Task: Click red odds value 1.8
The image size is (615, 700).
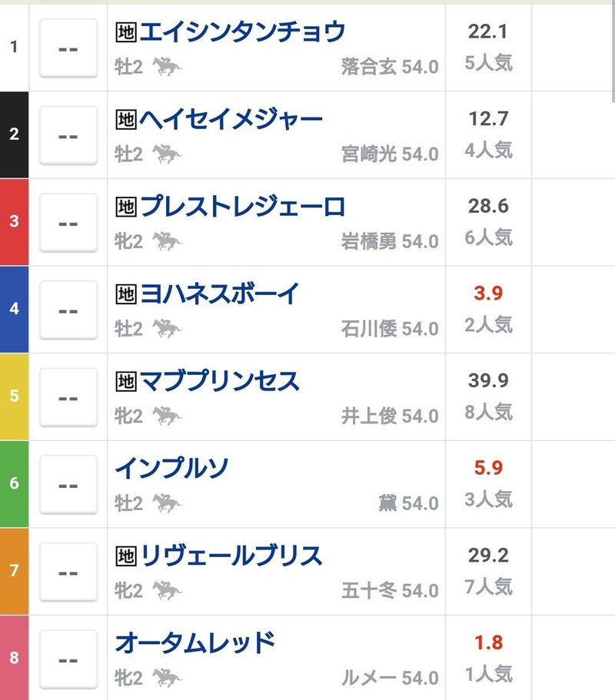Action: click(487, 642)
